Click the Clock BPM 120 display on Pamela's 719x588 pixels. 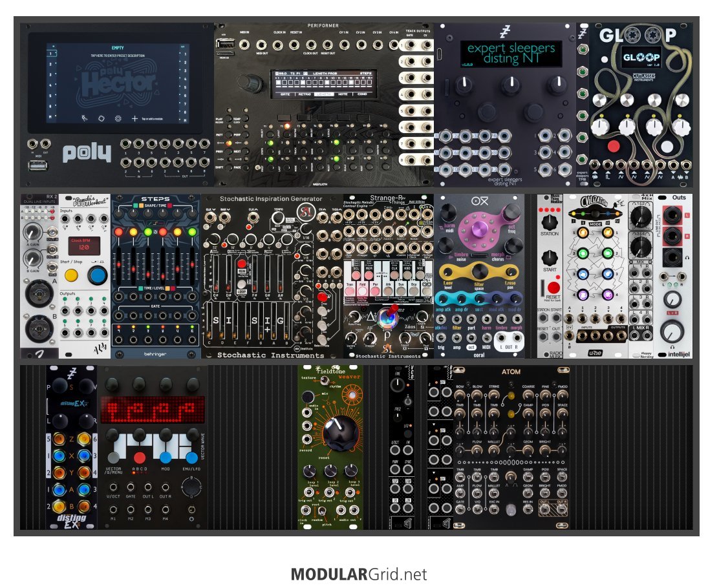pos(83,246)
